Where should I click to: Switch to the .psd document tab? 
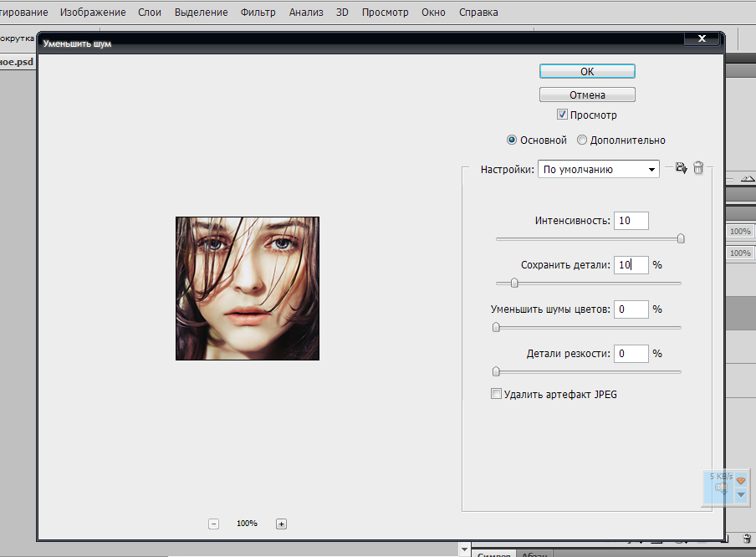[x=17, y=62]
